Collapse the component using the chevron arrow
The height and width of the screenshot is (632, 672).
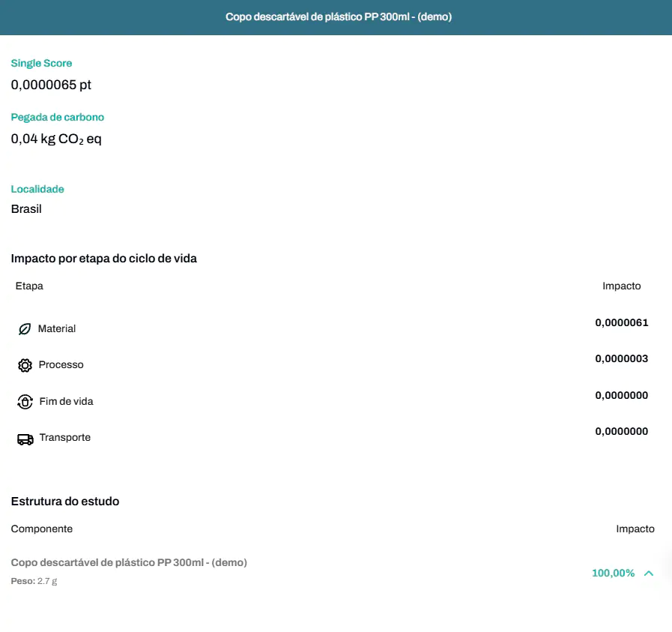[649, 574]
